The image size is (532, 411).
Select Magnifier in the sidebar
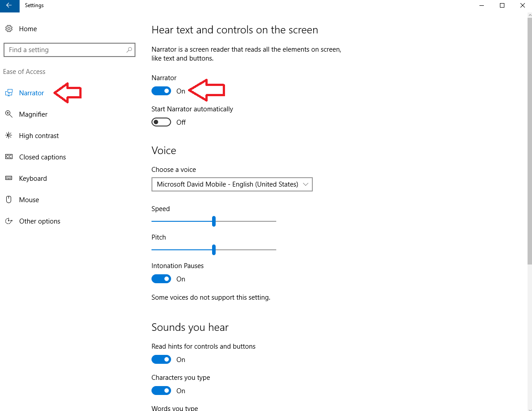(x=33, y=114)
